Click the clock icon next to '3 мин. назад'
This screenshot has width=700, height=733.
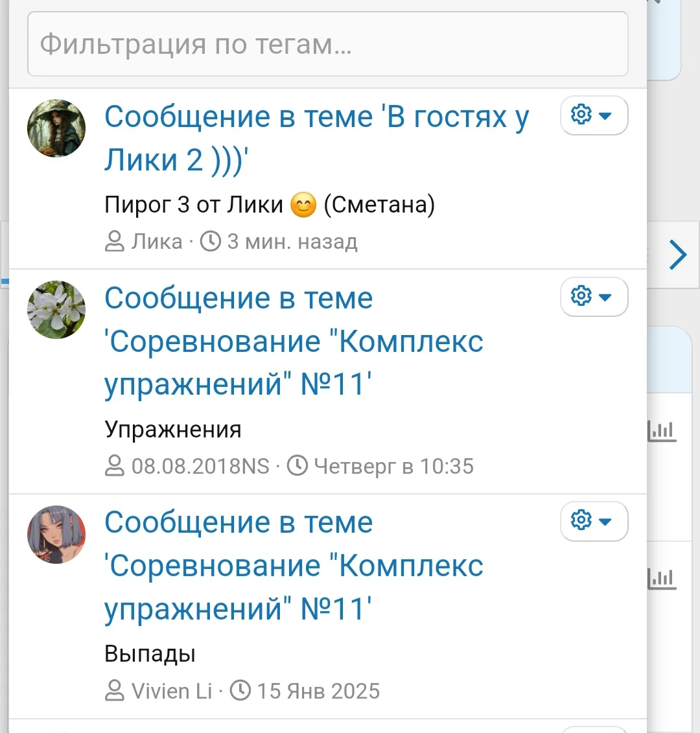point(211,240)
